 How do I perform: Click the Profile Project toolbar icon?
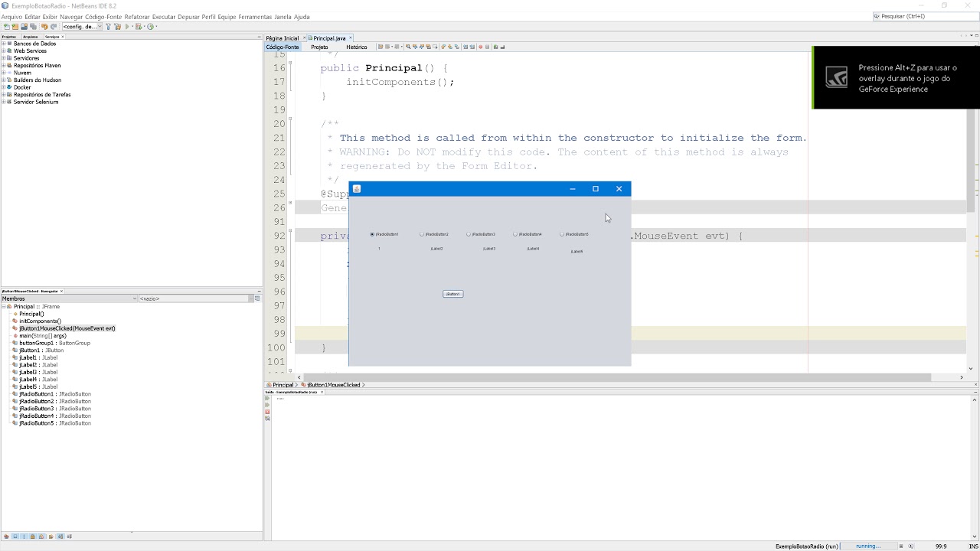tap(150, 27)
